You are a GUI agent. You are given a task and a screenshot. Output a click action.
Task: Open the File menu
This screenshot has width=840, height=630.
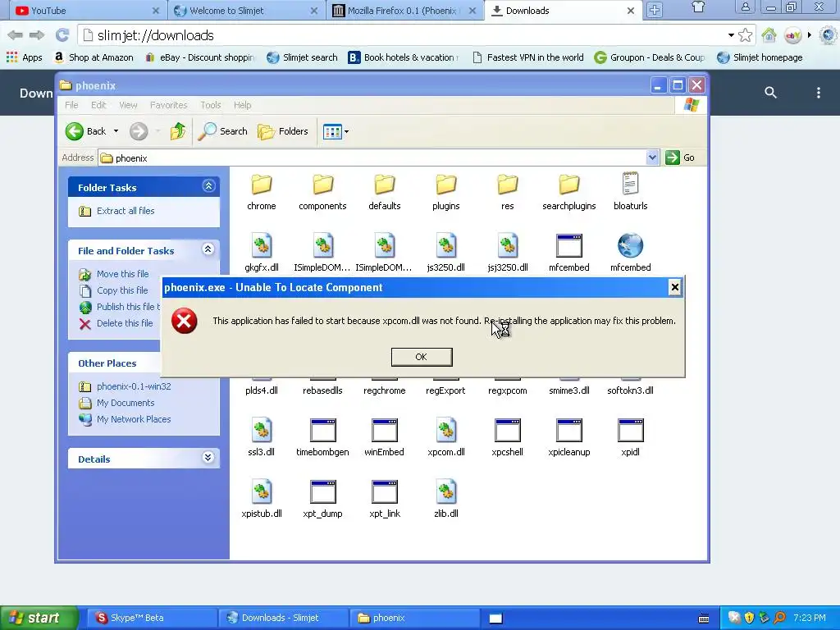(x=71, y=105)
